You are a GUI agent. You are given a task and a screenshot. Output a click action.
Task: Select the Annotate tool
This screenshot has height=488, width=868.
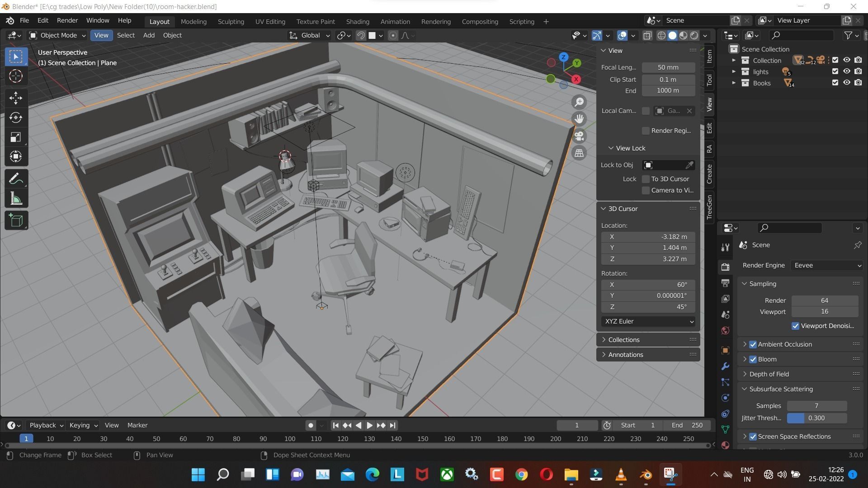(x=16, y=179)
